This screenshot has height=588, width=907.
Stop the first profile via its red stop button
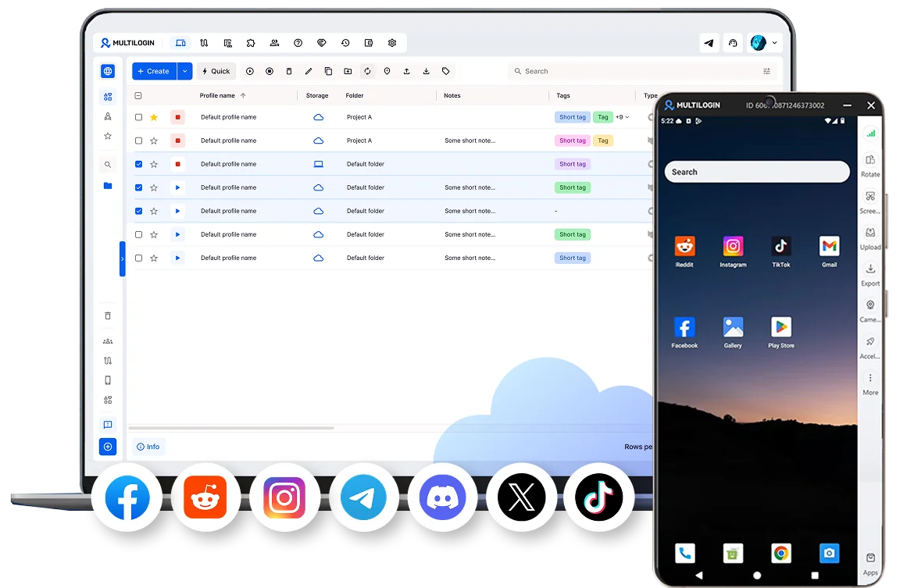click(x=177, y=117)
